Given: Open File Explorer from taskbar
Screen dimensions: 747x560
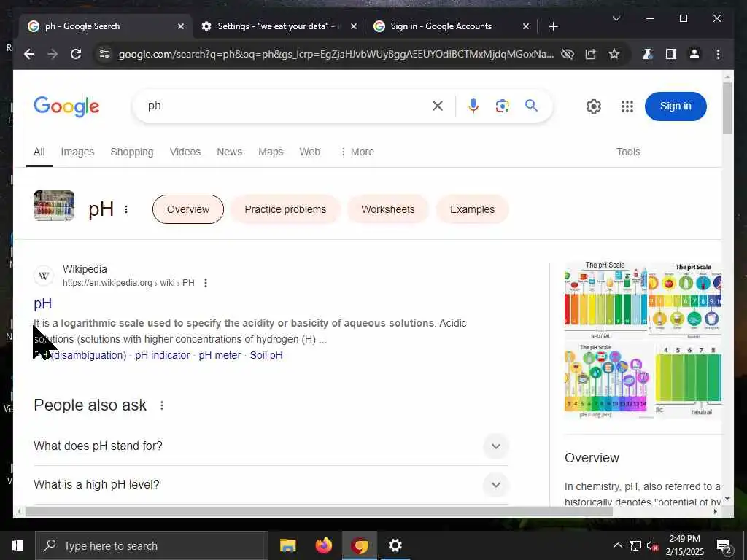Looking at the screenshot, I should pyautogui.click(x=287, y=545).
